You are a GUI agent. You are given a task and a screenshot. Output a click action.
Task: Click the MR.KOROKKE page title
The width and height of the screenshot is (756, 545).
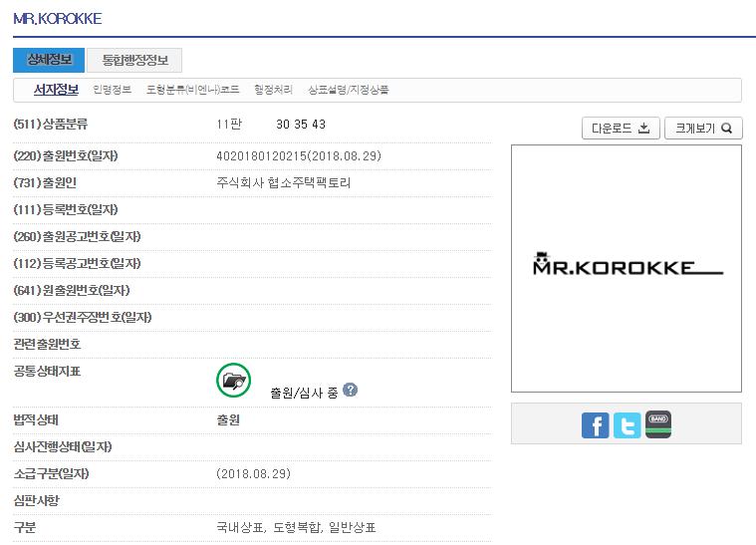(57, 19)
